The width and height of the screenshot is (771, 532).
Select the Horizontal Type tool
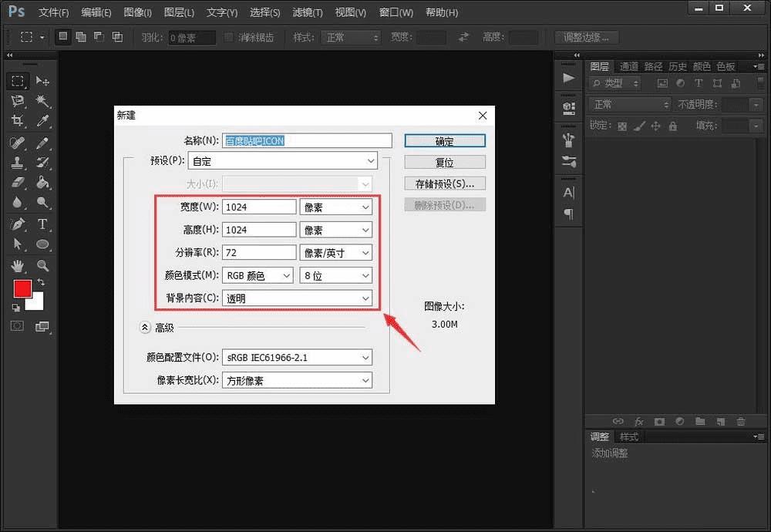pos(43,224)
